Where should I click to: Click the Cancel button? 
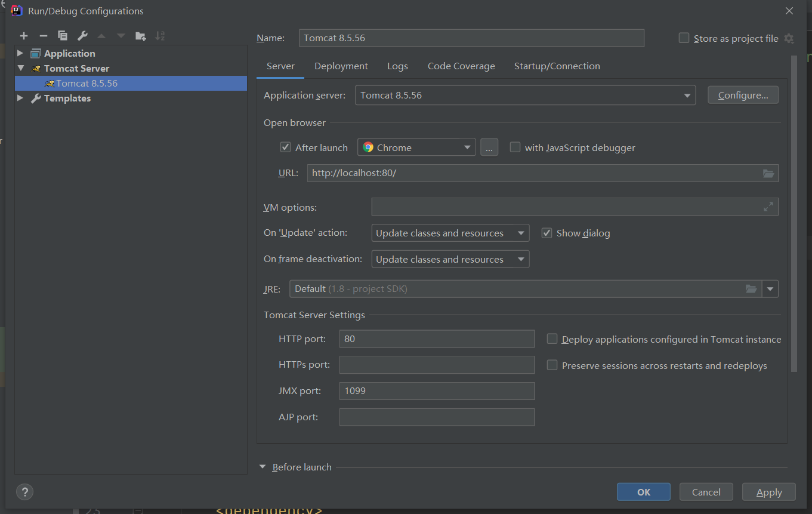(x=706, y=492)
